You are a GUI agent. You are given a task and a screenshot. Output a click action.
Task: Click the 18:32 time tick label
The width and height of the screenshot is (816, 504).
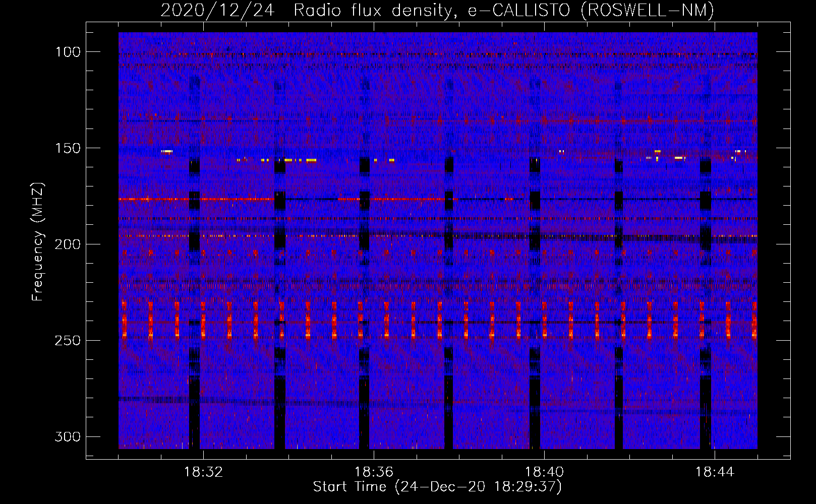tap(203, 472)
